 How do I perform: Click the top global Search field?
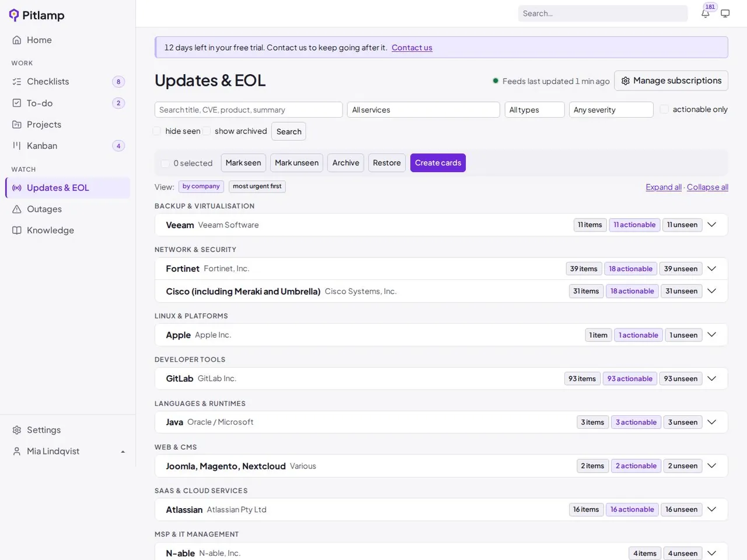[x=603, y=13]
